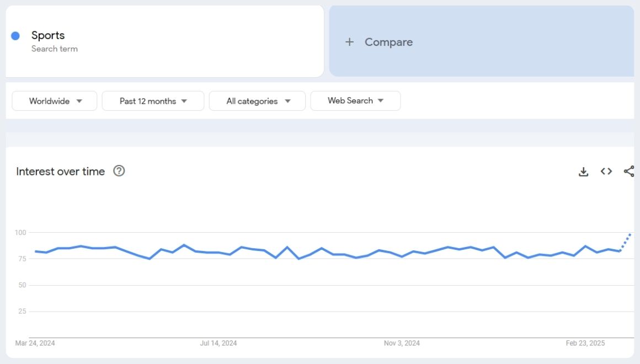Change the Web Search type dropdown
Image resolution: width=640 pixels, height=364 pixels.
point(355,101)
